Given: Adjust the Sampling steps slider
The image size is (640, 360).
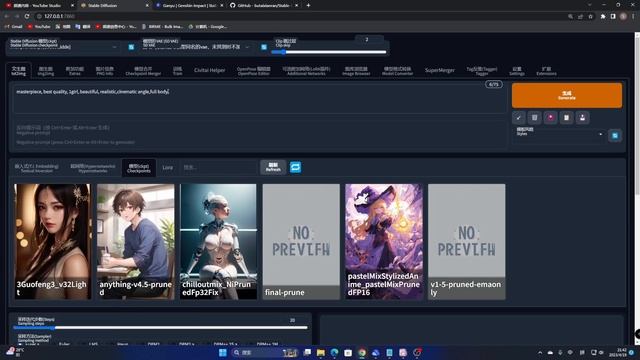Looking at the screenshot, I should tap(160, 328).
